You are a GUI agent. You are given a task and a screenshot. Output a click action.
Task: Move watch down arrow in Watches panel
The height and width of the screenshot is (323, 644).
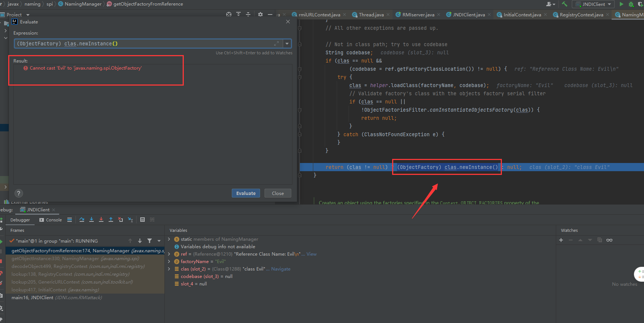coord(590,240)
